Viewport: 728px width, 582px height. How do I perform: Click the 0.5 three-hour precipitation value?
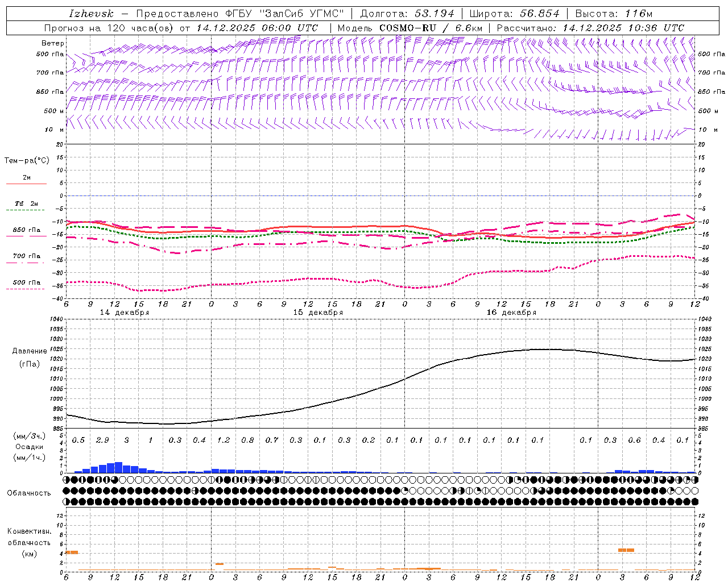[78, 440]
